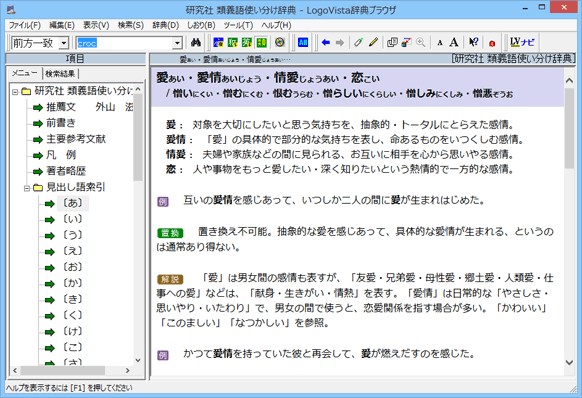This screenshot has height=398, width=582.
Task: Open the 辞典(D) menu
Action: (166, 25)
